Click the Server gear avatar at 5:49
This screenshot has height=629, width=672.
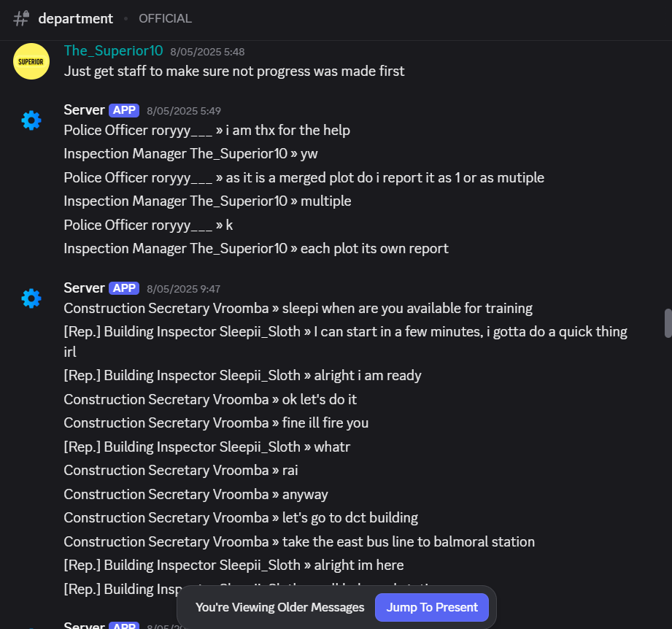pos(31,120)
